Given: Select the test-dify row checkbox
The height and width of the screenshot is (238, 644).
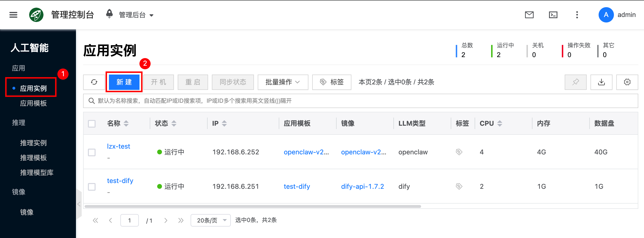Looking at the screenshot, I should pos(92,186).
